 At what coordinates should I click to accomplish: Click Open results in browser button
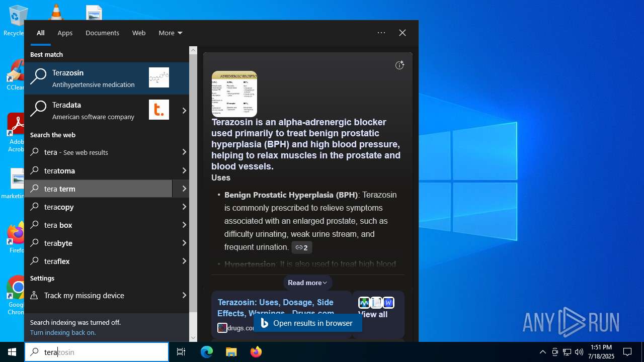(x=307, y=323)
